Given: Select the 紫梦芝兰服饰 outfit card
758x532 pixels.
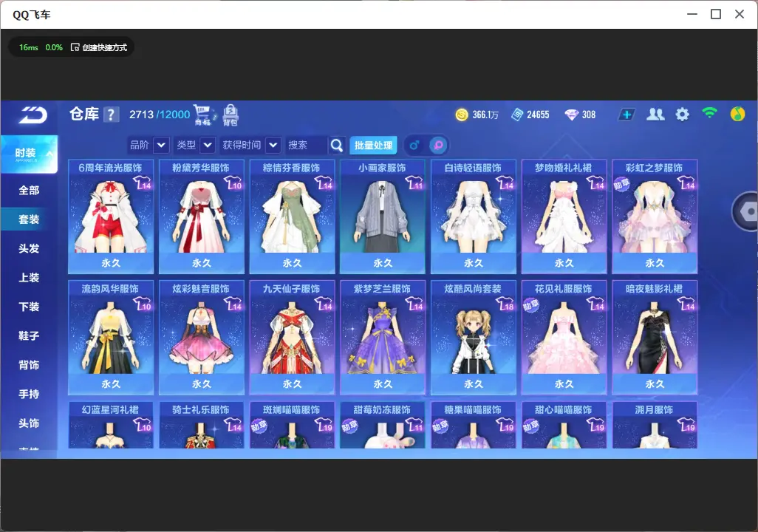Looking at the screenshot, I should click(x=383, y=337).
